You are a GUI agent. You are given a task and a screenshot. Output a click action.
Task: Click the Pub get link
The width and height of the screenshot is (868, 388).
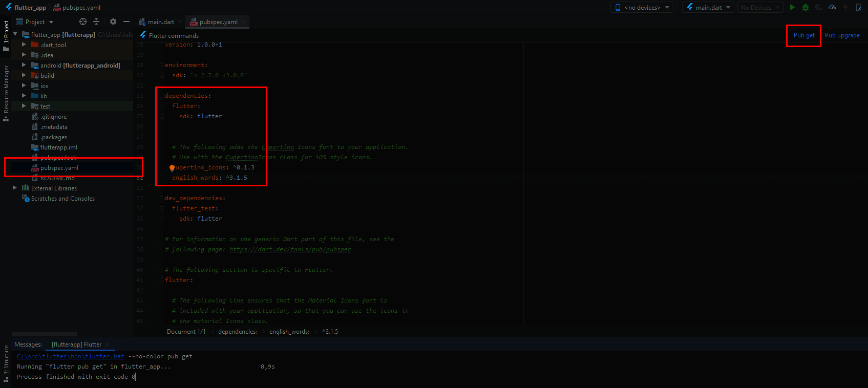click(803, 35)
